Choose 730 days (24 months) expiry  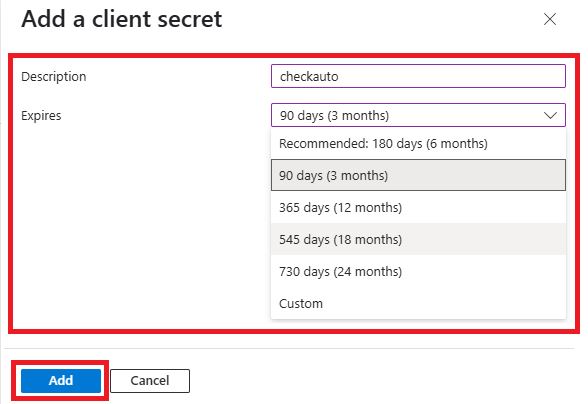(x=418, y=271)
